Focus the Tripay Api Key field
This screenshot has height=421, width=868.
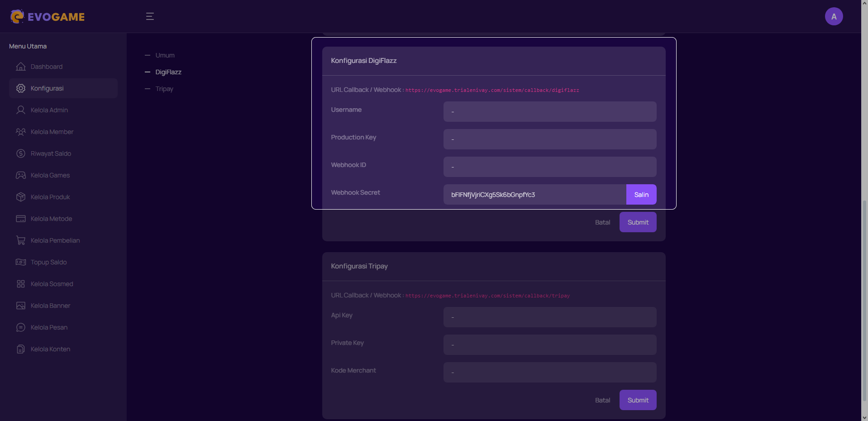[550, 317]
